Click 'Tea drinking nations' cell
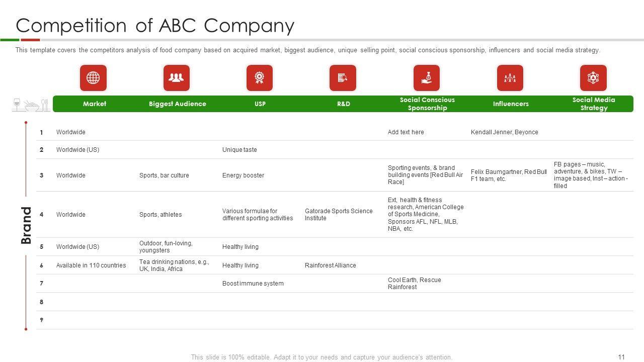The image size is (644, 362). pyautogui.click(x=174, y=265)
